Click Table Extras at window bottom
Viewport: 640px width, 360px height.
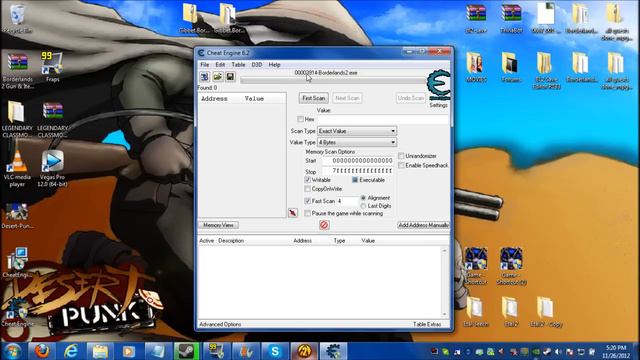click(427, 324)
